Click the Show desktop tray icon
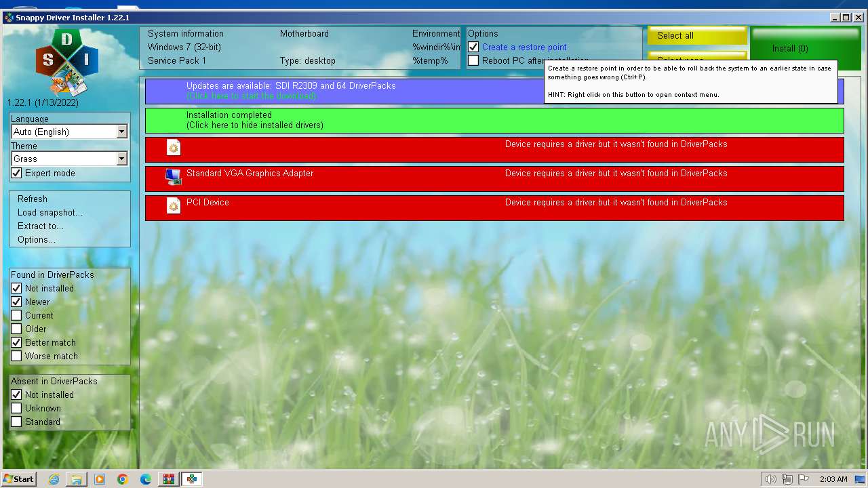 pos(860,479)
